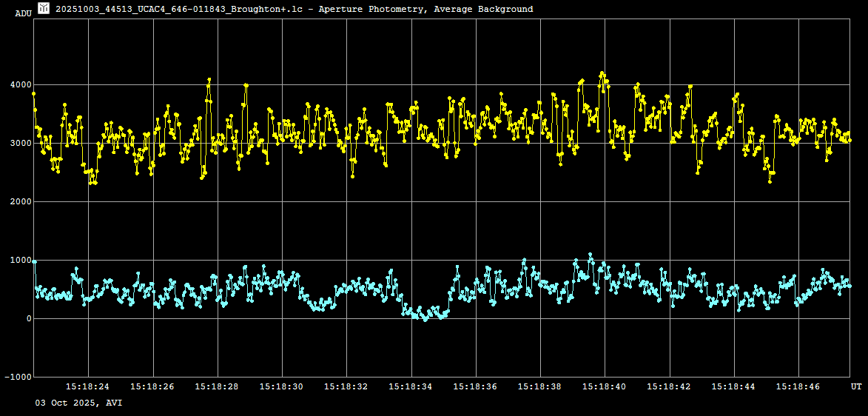Select the UT time-axis unit label
The image size is (868, 416).
point(855,386)
